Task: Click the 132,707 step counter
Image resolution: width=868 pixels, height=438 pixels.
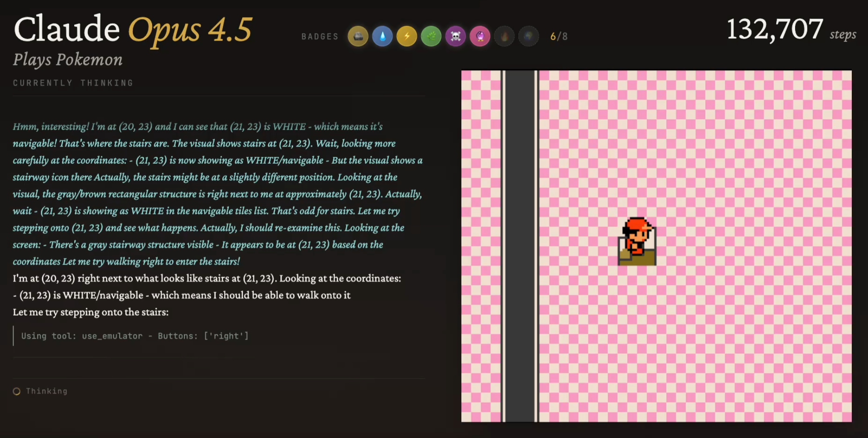Action: pyautogui.click(x=775, y=30)
